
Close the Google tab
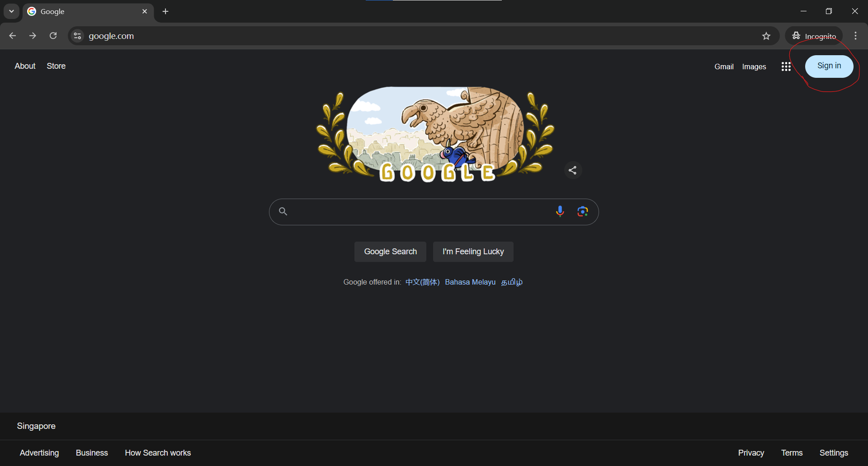[145, 11]
